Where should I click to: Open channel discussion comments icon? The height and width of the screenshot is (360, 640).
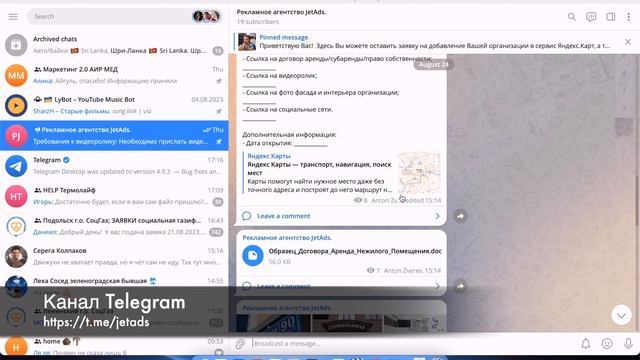coord(591,17)
